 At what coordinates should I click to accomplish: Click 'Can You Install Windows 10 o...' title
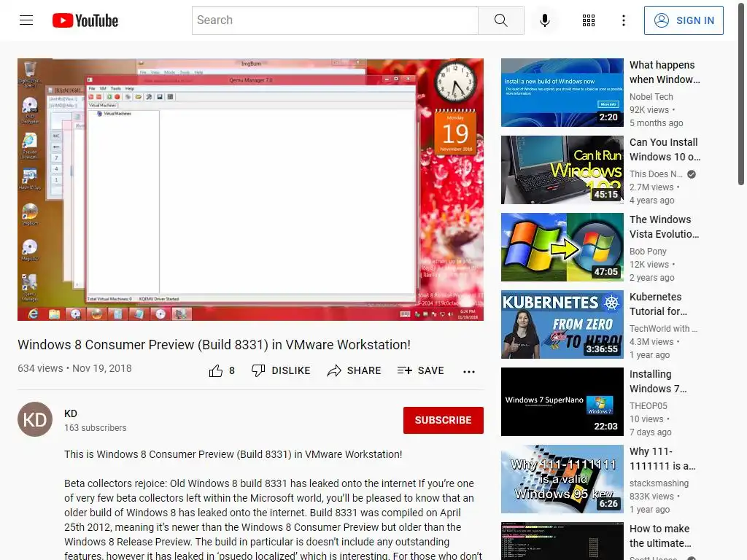coord(665,149)
